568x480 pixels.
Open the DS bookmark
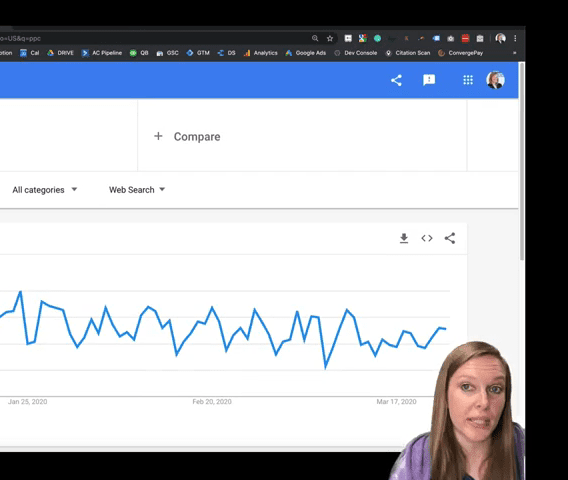[x=226, y=53]
